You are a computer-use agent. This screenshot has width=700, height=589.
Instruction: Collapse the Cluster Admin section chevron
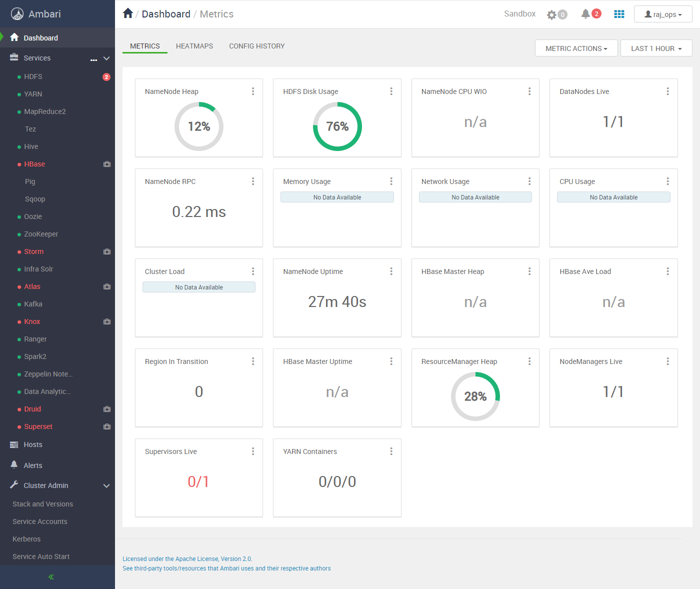pyautogui.click(x=106, y=486)
